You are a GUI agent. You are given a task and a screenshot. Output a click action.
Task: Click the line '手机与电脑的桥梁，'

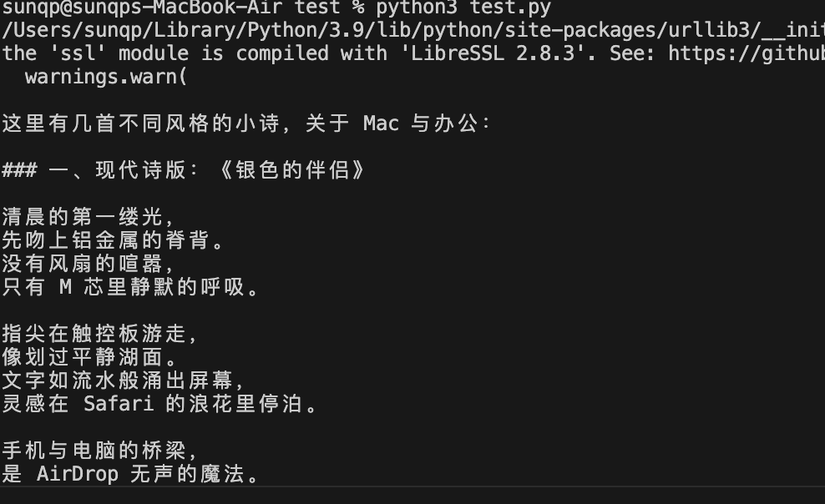point(100,451)
